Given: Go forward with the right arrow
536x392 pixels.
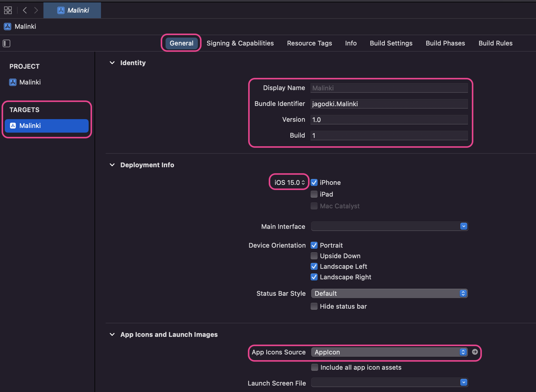Looking at the screenshot, I should (x=36, y=10).
